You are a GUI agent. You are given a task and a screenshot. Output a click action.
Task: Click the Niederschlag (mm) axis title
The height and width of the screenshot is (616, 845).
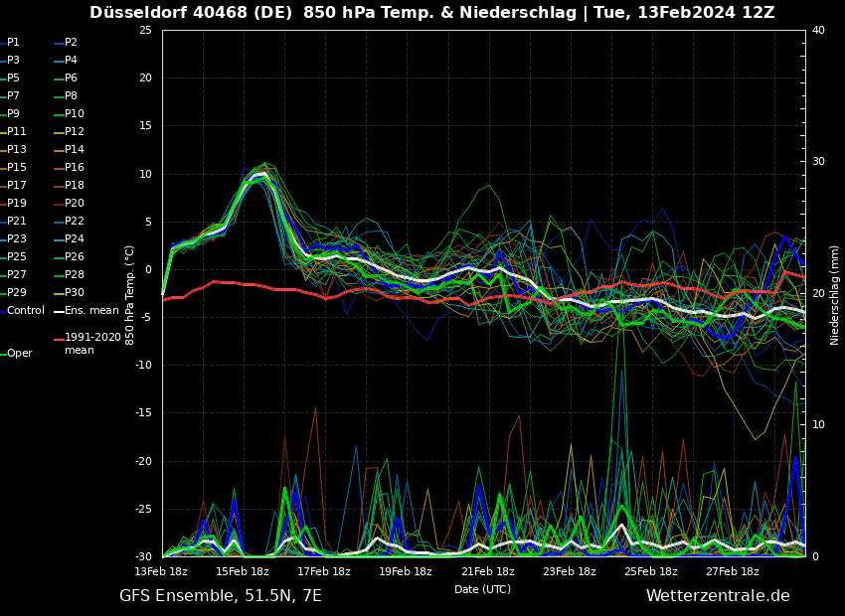pyautogui.click(x=835, y=294)
